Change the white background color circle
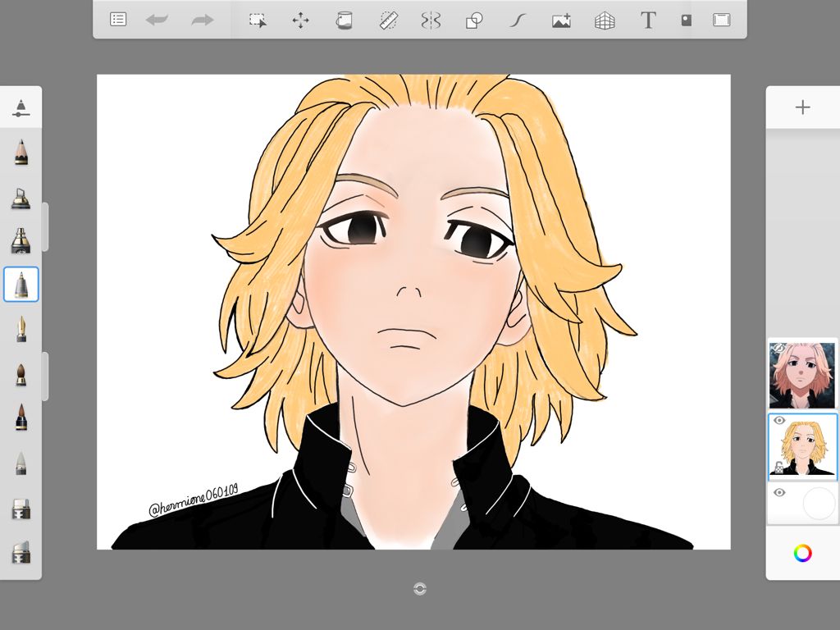 pos(819,503)
